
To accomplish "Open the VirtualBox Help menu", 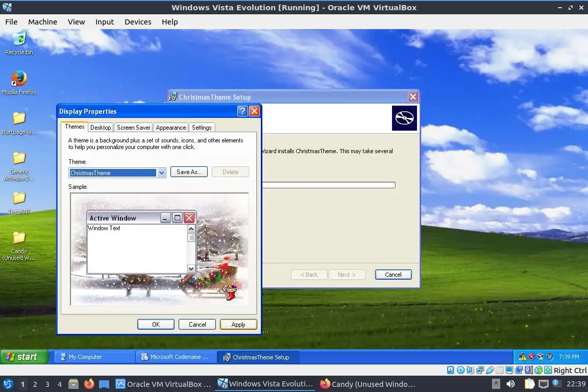I will [x=170, y=22].
